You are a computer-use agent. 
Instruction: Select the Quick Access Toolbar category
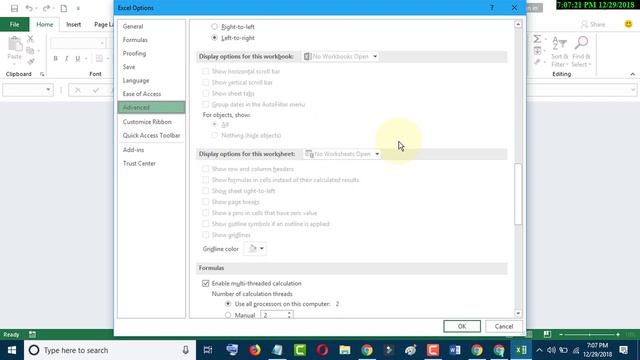coord(151,136)
